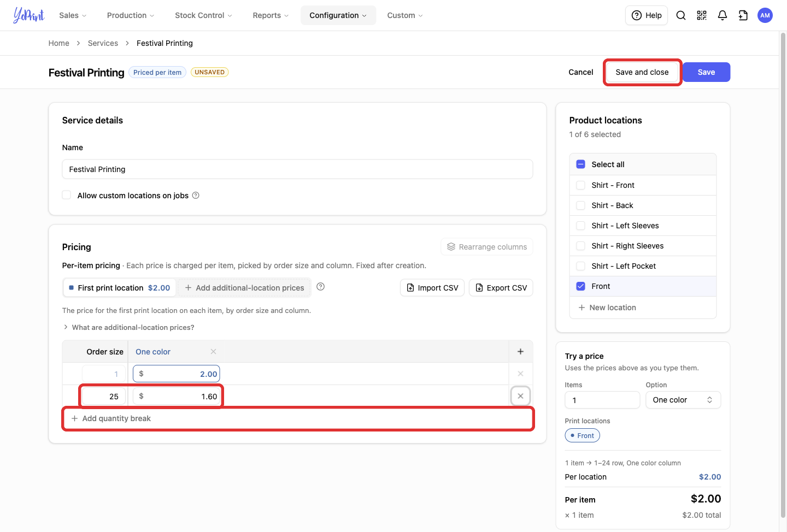787x532 pixels.
Task: Delete the 25 order size row
Action: [520, 396]
